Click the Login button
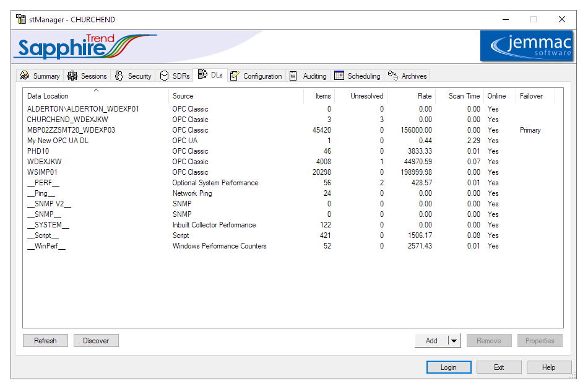The width and height of the screenshot is (588, 391). pos(449,367)
